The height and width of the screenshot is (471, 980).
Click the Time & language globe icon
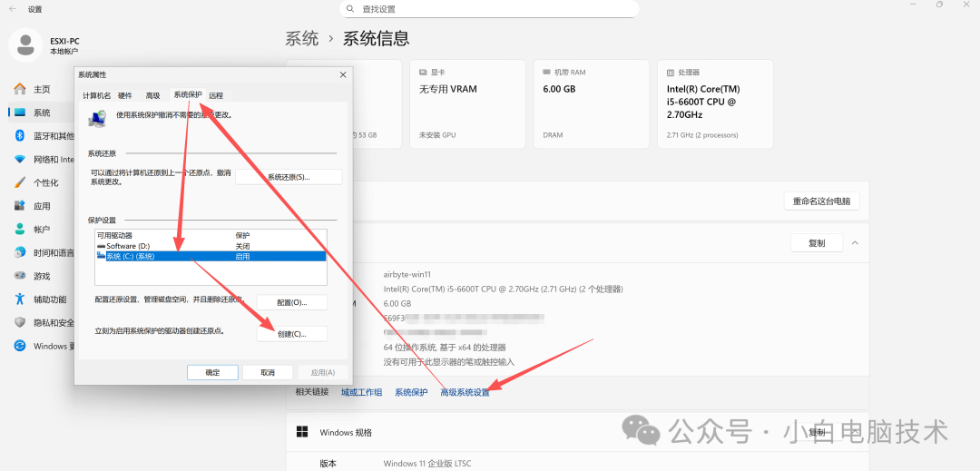(19, 252)
